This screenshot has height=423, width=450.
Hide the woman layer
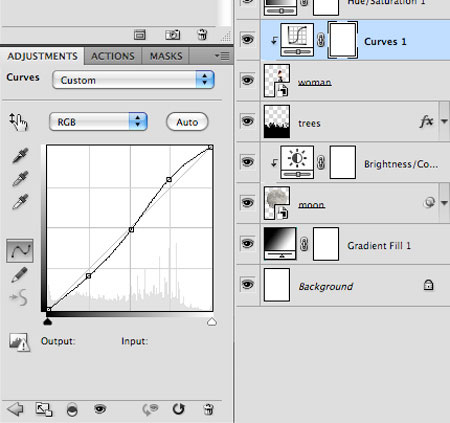247,80
